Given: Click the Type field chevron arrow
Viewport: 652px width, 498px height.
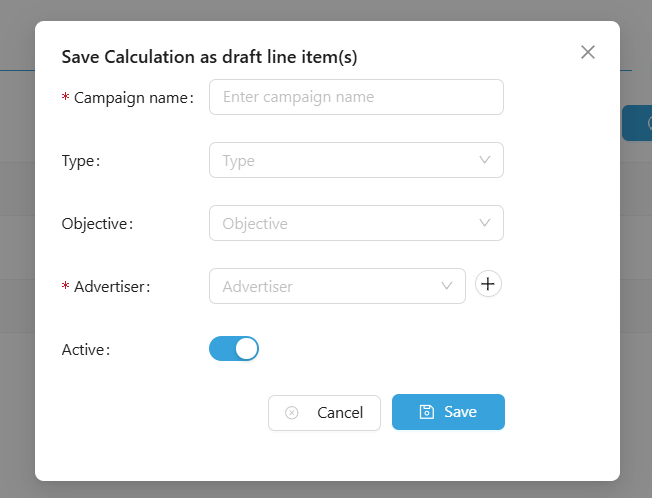Looking at the screenshot, I should [485, 160].
